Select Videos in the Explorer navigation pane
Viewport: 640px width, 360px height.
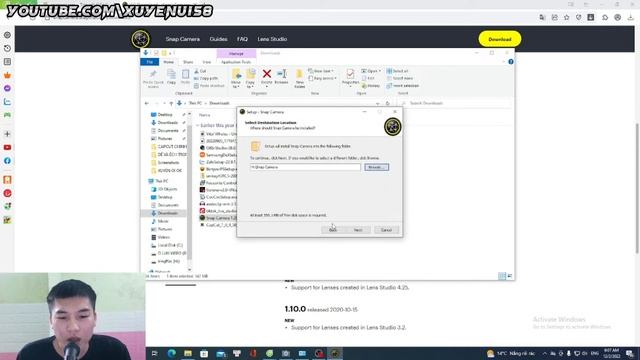164,237
